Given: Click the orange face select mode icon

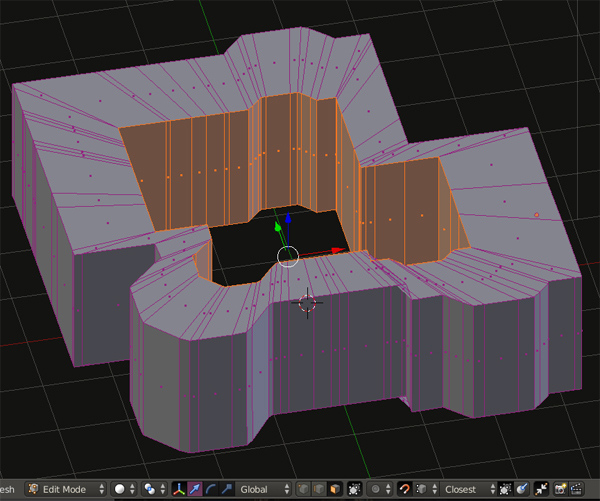Looking at the screenshot, I should (x=335, y=490).
